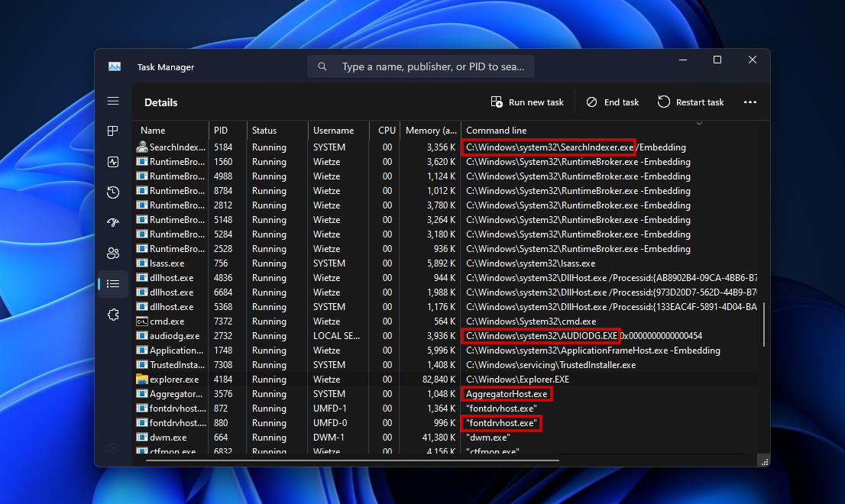Screen dimensions: 845x504
Task: Select the TrustedInsta... process name
Action: tap(177, 365)
